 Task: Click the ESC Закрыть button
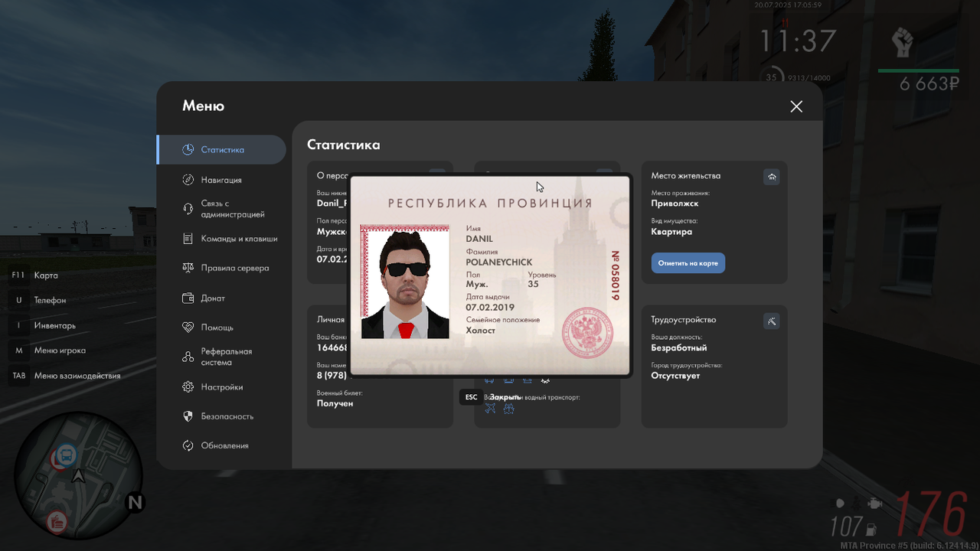point(491,397)
